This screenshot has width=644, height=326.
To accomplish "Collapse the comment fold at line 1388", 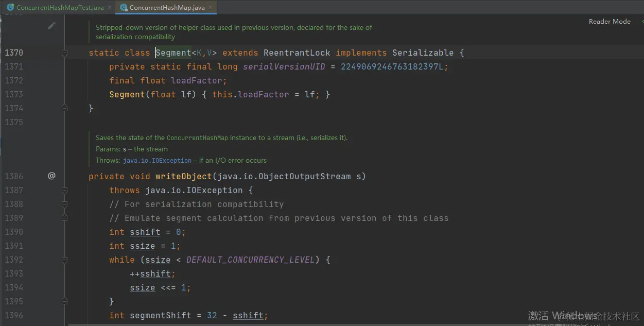I will coord(64,204).
